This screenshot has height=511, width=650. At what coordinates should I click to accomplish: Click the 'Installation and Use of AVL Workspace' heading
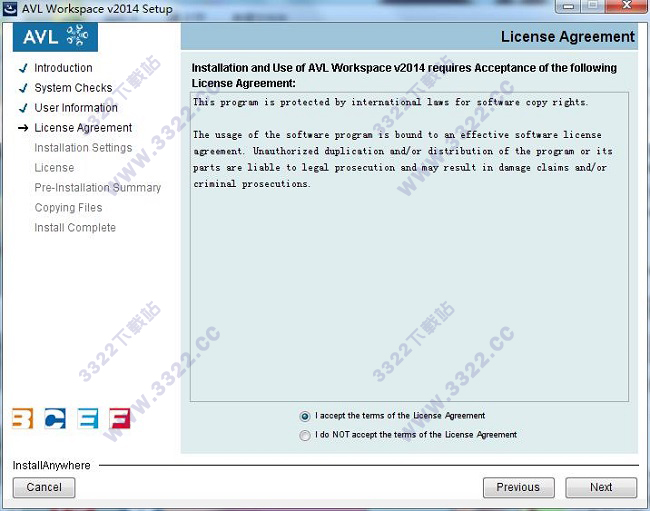point(404,75)
